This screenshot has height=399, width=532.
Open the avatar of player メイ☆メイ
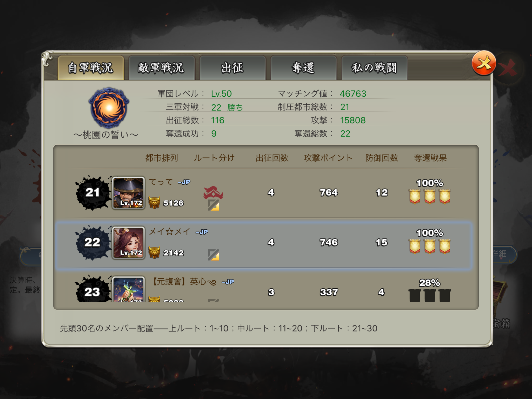[129, 243]
